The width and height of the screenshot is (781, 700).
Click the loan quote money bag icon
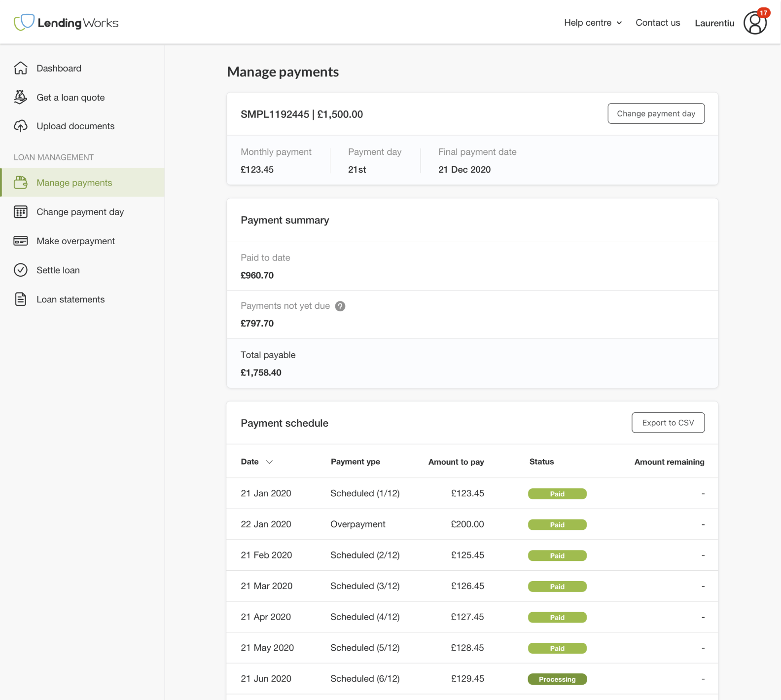tap(21, 97)
